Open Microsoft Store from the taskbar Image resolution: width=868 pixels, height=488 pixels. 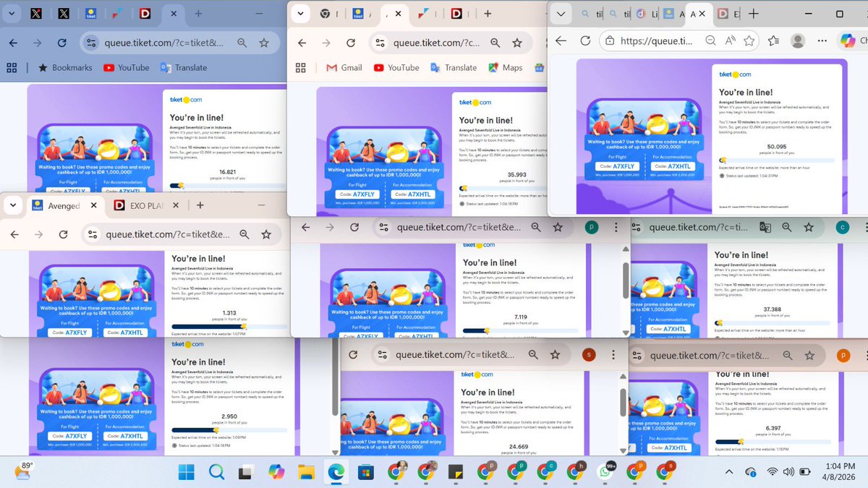click(x=365, y=473)
